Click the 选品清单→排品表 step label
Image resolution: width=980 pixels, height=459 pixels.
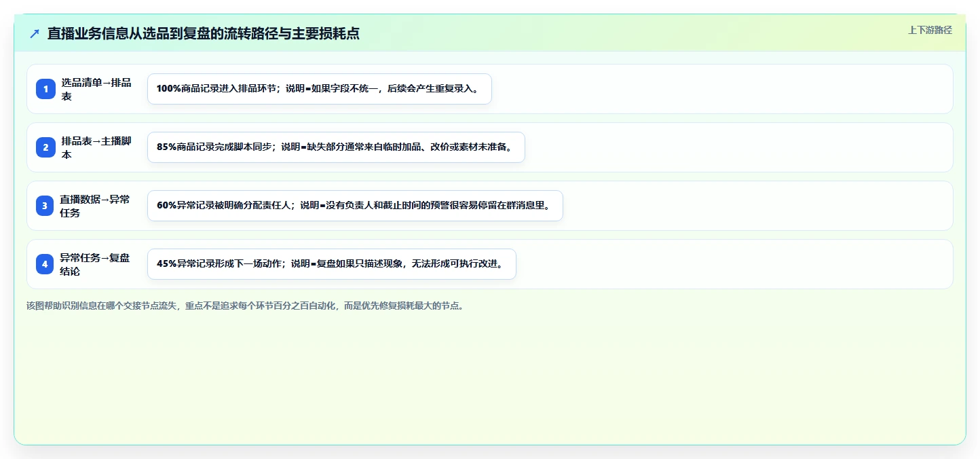pos(96,89)
